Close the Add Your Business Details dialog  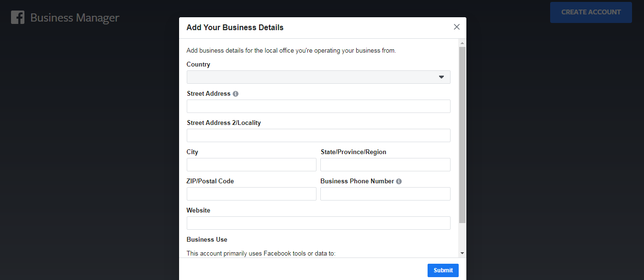click(x=457, y=27)
